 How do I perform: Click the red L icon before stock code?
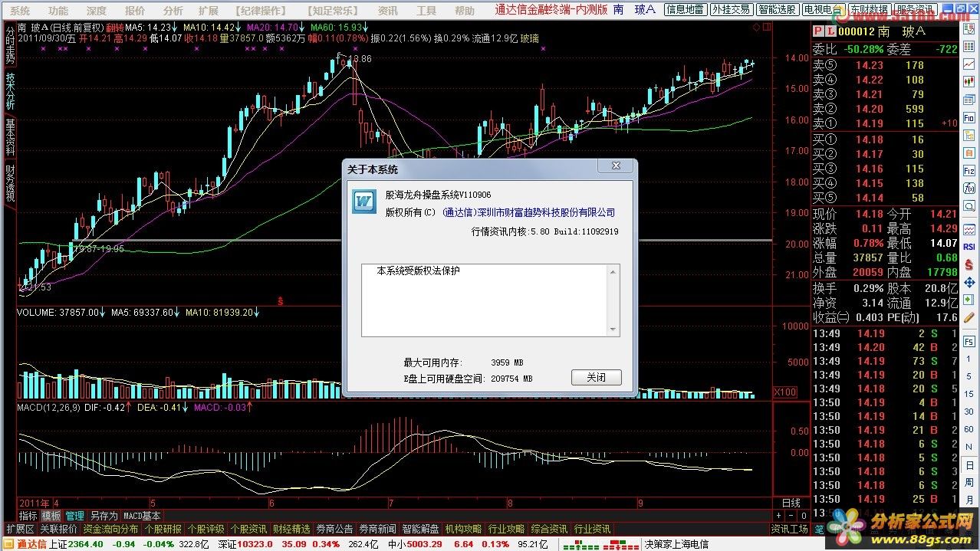pos(830,31)
